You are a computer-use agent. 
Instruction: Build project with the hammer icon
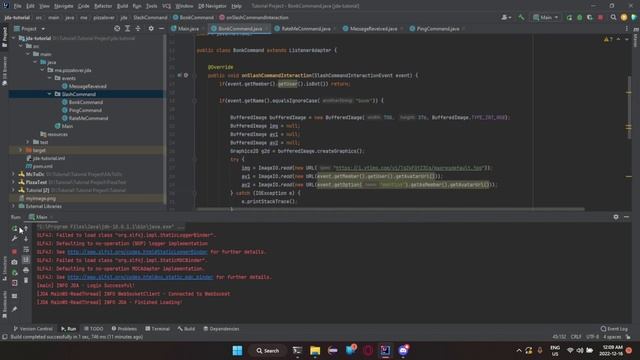pos(521,18)
